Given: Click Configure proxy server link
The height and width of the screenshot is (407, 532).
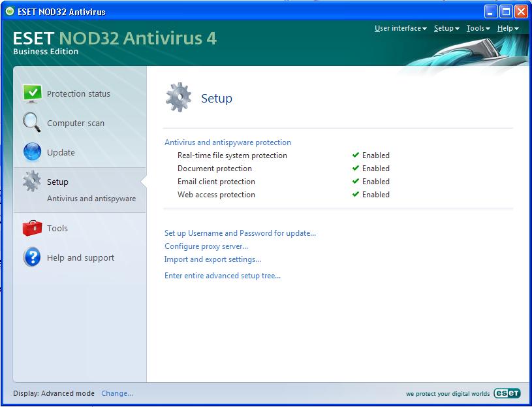Looking at the screenshot, I should pyautogui.click(x=206, y=246).
